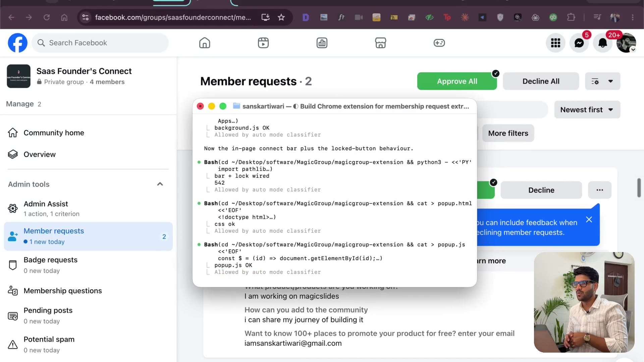Image resolution: width=644 pixels, height=362 pixels.
Task: Open the Facebook Video tab icon
Action: click(263, 43)
